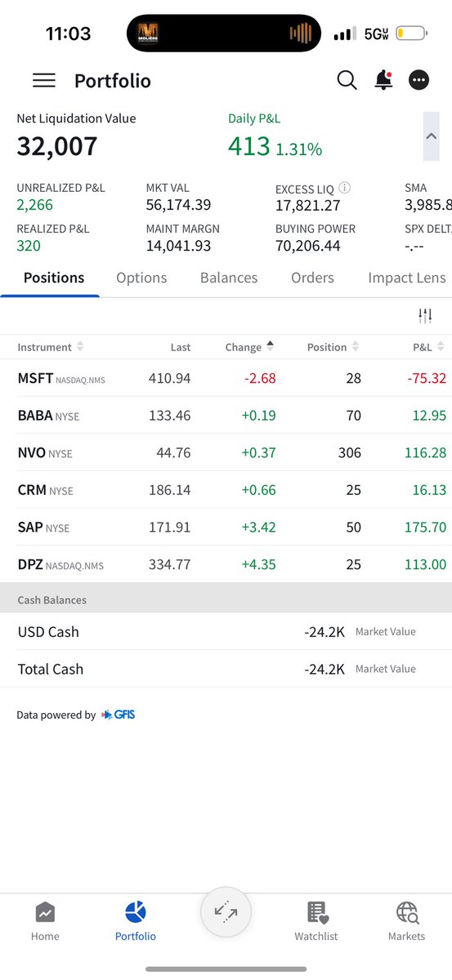This screenshot has height=980, width=452.
Task: Switch to the Balances tab
Action: tap(229, 278)
